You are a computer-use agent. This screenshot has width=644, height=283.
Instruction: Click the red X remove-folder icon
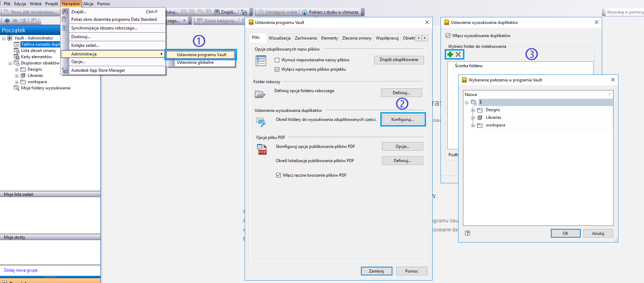458,54
